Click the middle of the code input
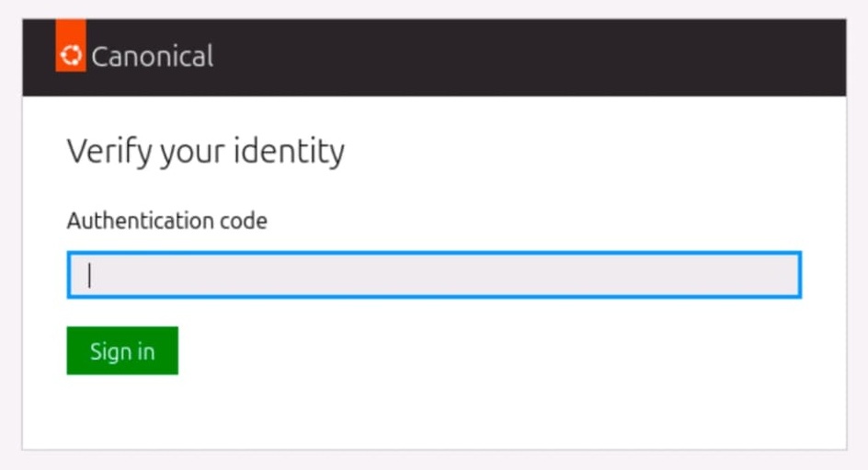This screenshot has height=470, width=868. 434,275
